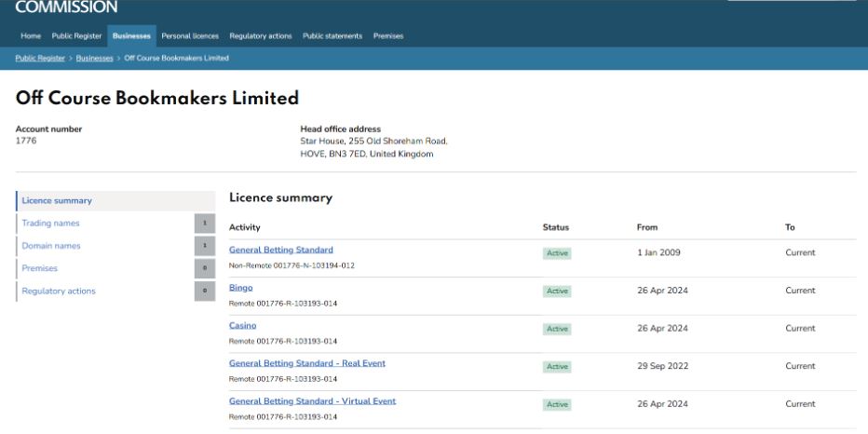Image resolution: width=868 pixels, height=434 pixels.
Task: Click the search field at top right
Action: 792,1
